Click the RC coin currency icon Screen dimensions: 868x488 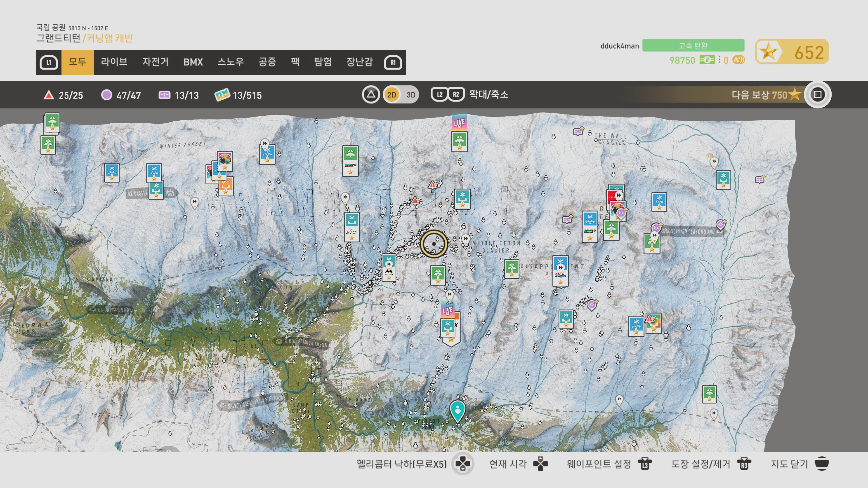pyautogui.click(x=739, y=60)
